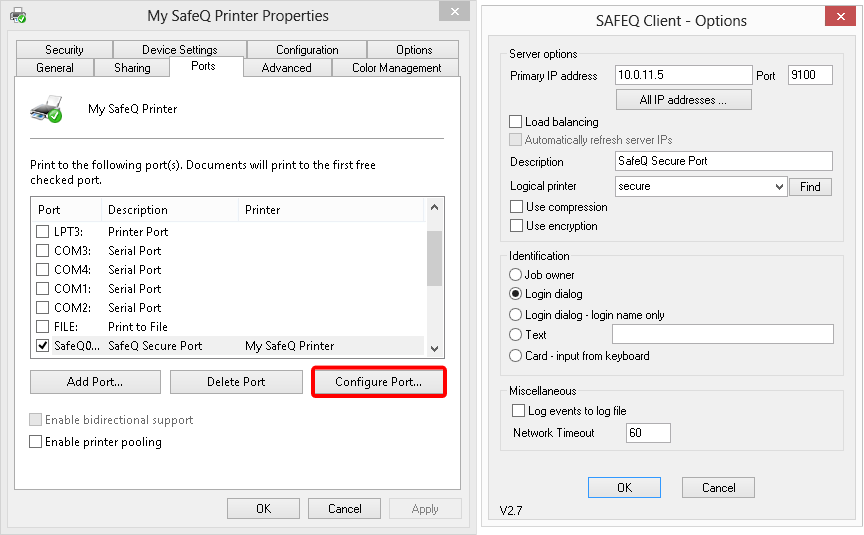Image resolution: width=864 pixels, height=535 pixels.
Task: Click the printer icon in the title bar
Action: coord(18,15)
